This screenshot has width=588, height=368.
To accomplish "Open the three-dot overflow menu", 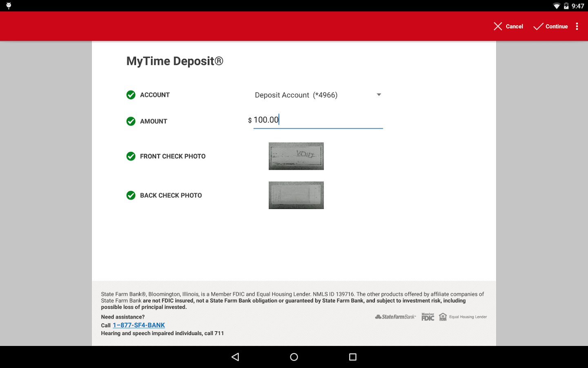I will (577, 26).
